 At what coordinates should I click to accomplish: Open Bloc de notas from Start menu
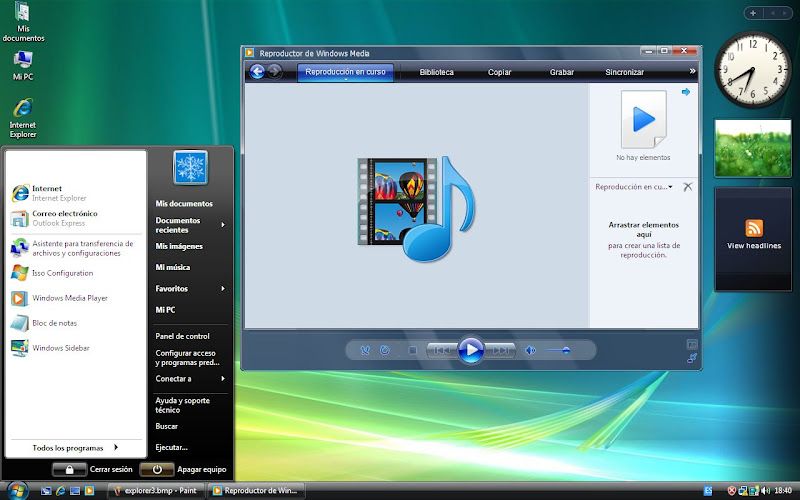tap(76, 323)
